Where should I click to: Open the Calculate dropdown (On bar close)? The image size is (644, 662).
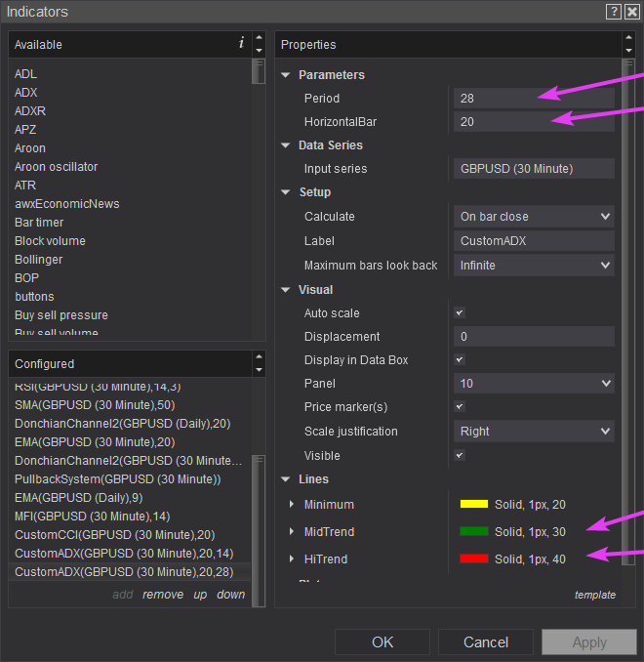tap(534, 217)
